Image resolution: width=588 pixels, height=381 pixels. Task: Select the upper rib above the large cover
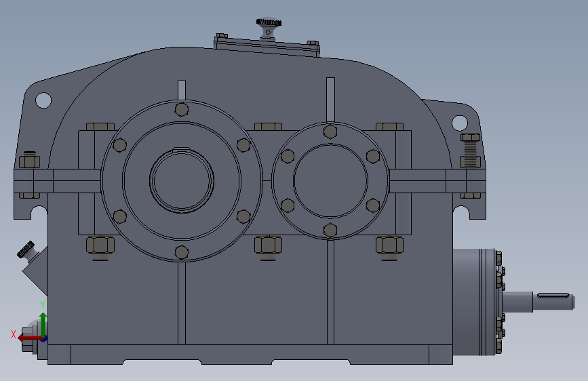pyautogui.click(x=182, y=90)
